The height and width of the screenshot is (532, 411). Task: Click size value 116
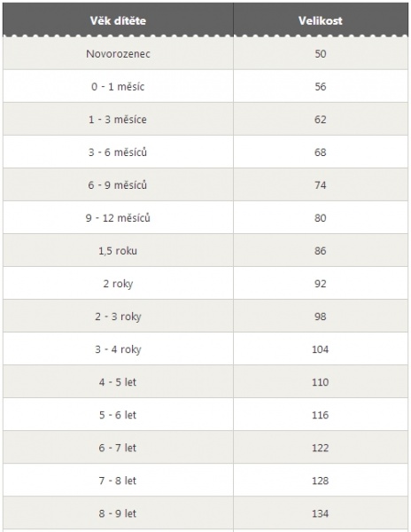click(320, 415)
